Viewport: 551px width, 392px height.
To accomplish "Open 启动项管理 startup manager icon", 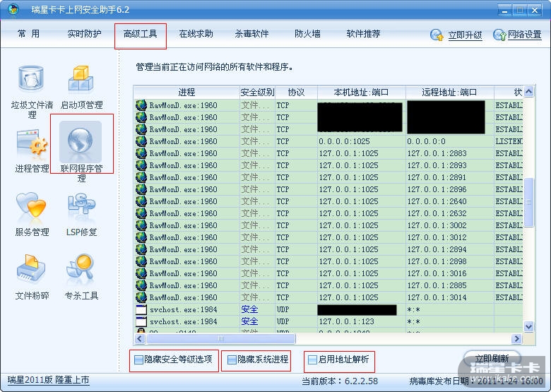I will pyautogui.click(x=81, y=78).
